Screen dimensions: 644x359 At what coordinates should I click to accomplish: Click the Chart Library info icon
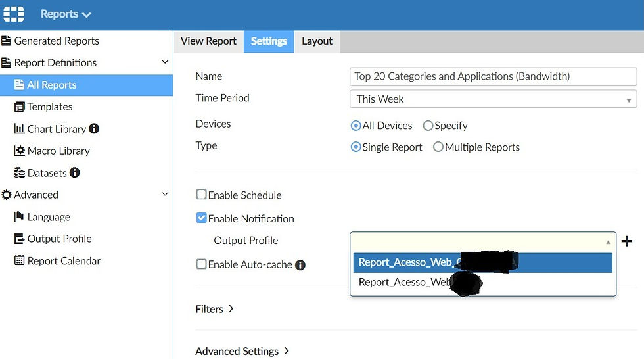coord(94,129)
